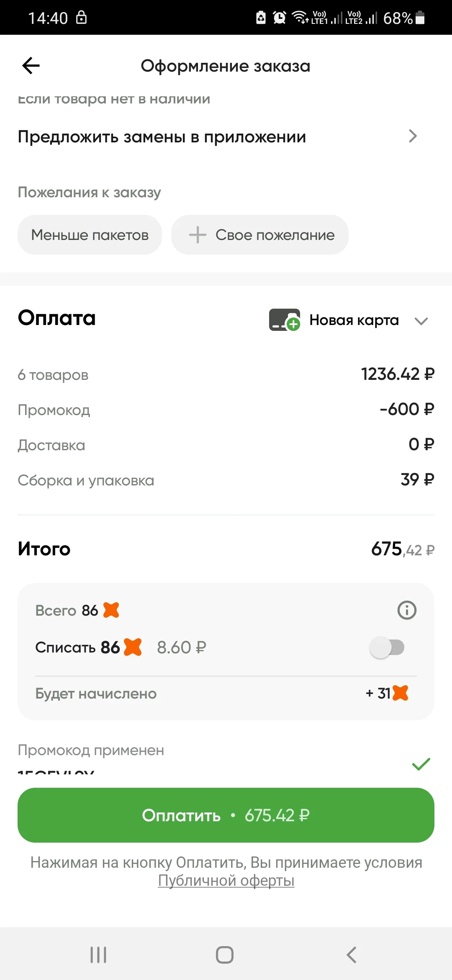The image size is (452, 980).
Task: Add Свое пожелание to the order
Action: pyautogui.click(x=260, y=235)
